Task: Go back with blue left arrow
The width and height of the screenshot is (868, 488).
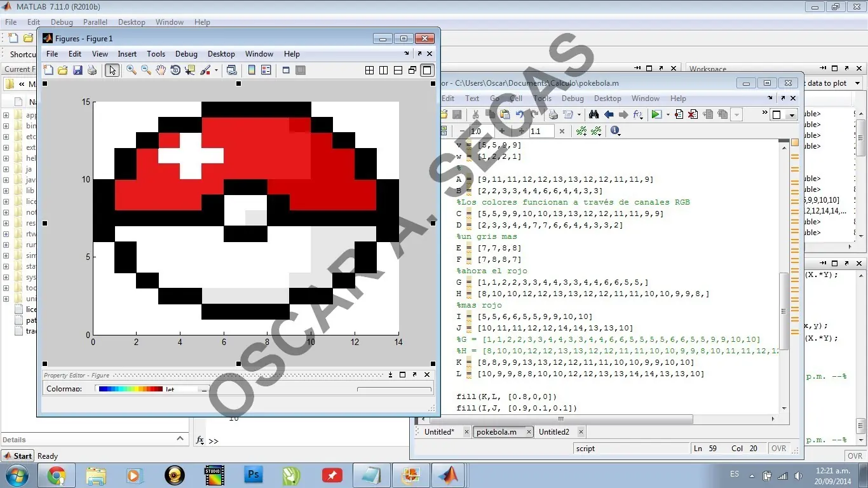Action: 609,114
